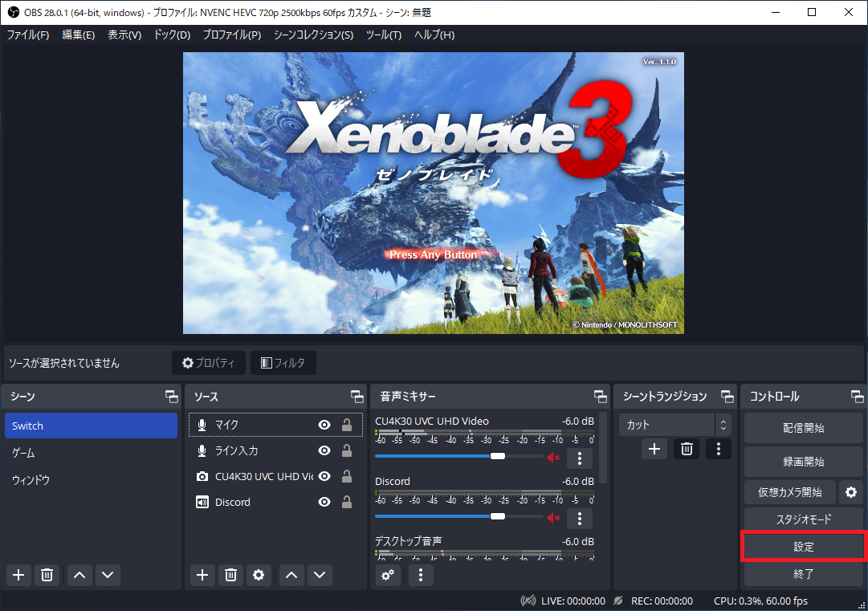Adjust the Discord volume slider
This screenshot has width=868, height=611.
(x=459, y=516)
